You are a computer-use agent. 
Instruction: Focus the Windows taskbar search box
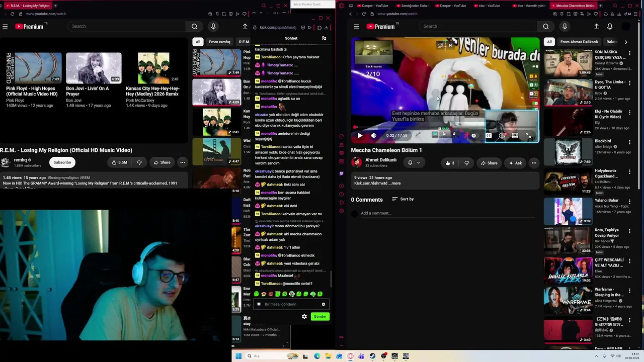[272, 356]
